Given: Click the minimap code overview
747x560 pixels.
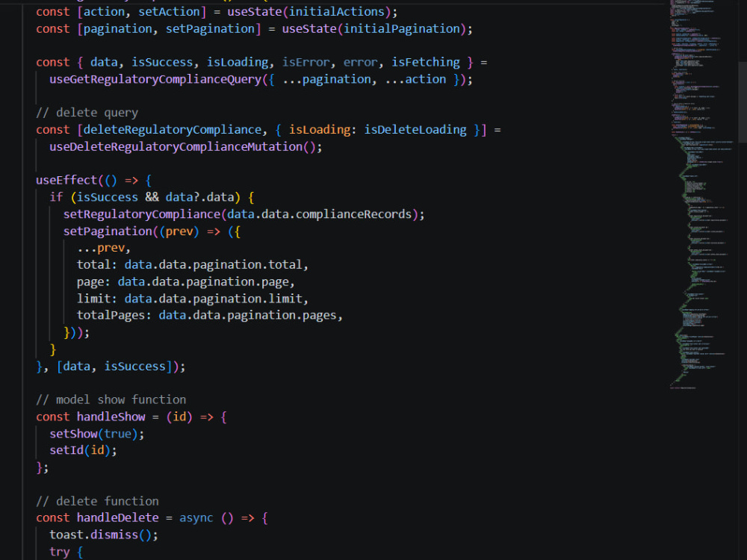Looking at the screenshot, I should [701, 195].
